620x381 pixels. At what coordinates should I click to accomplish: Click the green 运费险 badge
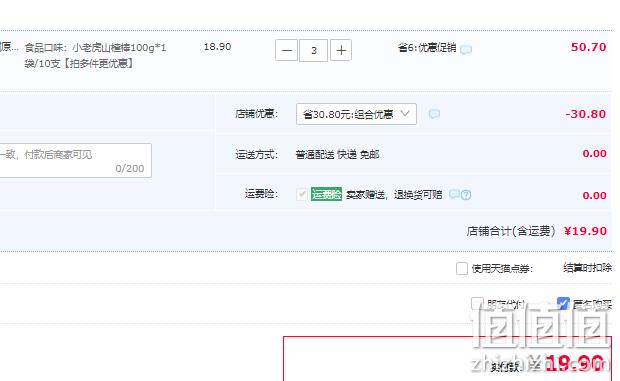[x=326, y=194]
